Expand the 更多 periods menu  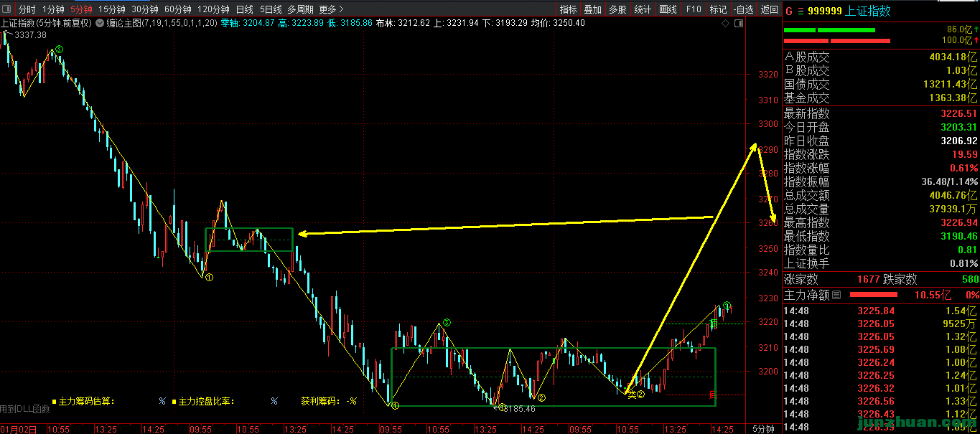click(x=331, y=9)
